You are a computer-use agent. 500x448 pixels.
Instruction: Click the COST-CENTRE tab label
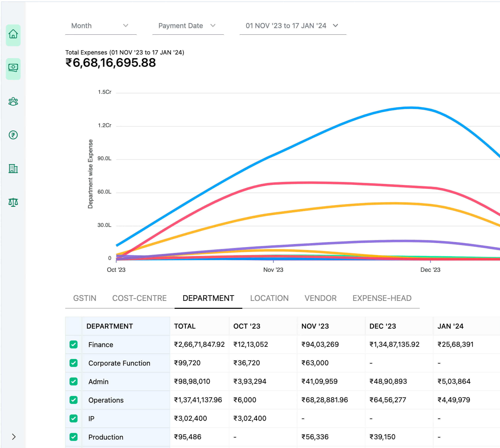click(139, 298)
